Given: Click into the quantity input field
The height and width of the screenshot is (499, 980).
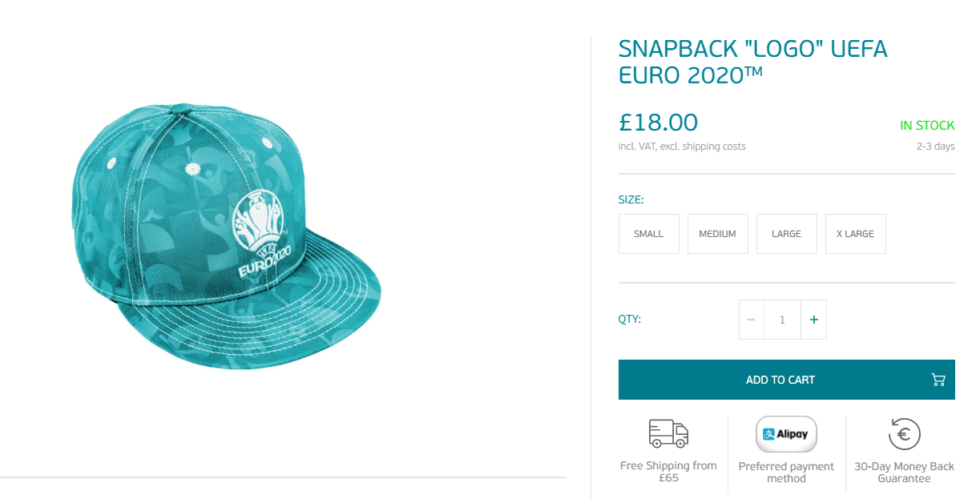Looking at the screenshot, I should 782,320.
